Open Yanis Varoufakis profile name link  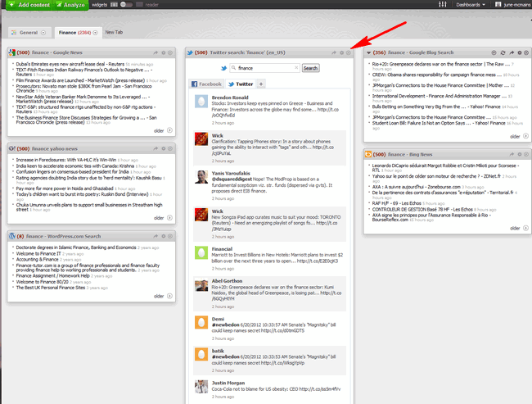(x=231, y=173)
